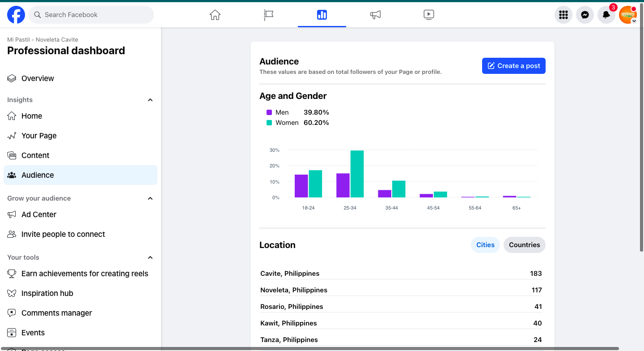The image size is (644, 351).
Task: Select Content in the sidebar
Action: click(35, 155)
